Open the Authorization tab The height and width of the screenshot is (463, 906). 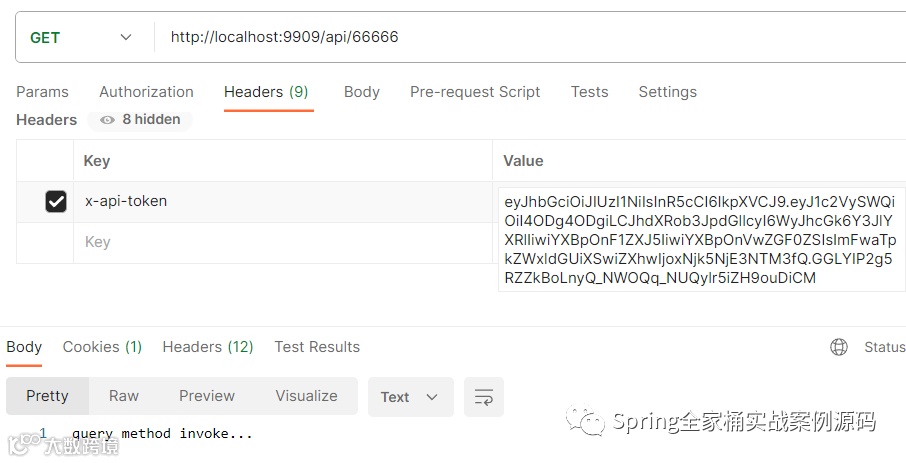(146, 92)
